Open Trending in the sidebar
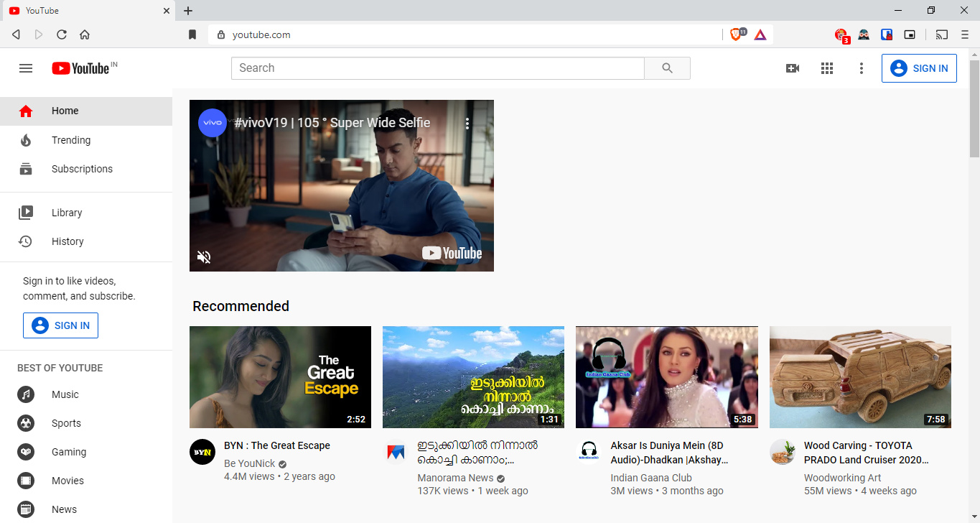Viewport: 980px width, 523px height. point(86,140)
